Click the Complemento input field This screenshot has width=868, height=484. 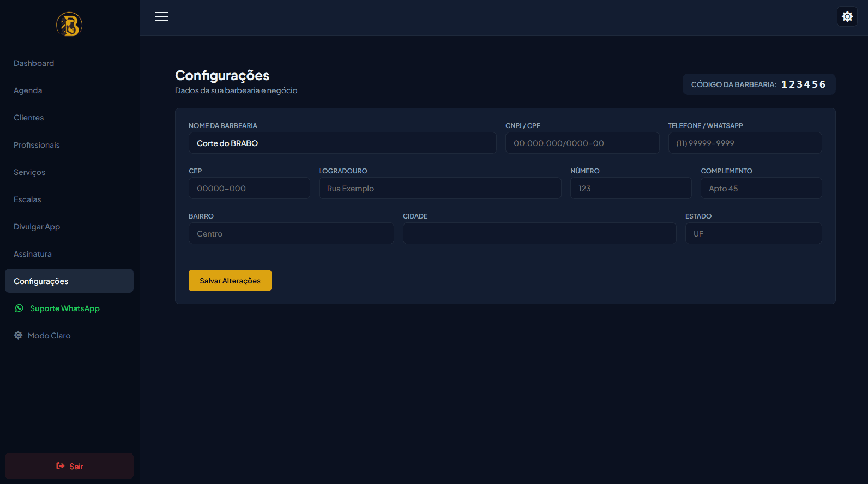click(761, 188)
